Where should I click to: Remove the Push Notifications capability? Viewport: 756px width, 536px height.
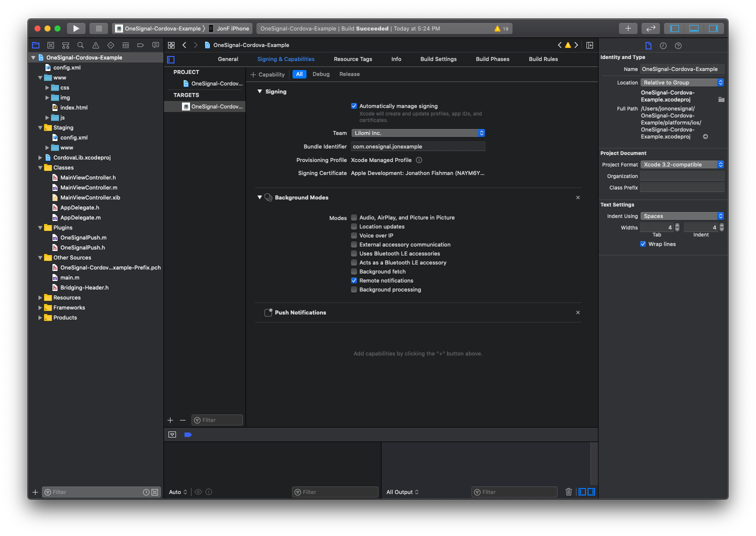578,312
